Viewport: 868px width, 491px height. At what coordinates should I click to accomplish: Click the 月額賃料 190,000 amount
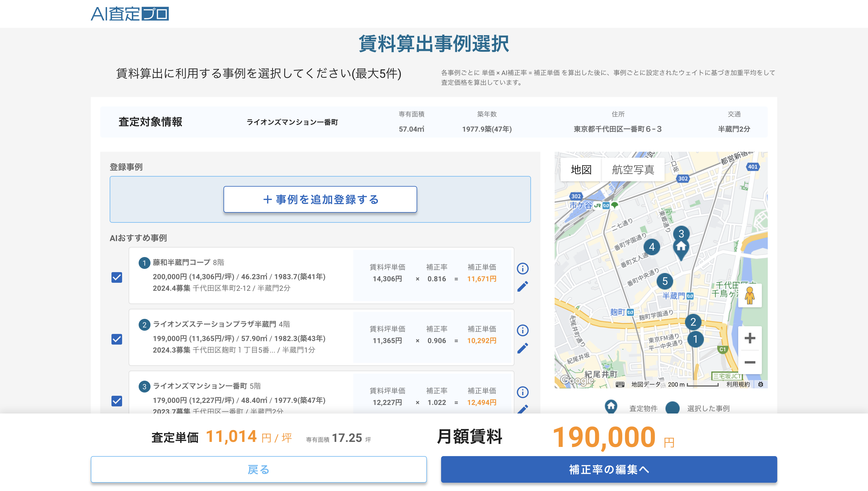point(604,437)
